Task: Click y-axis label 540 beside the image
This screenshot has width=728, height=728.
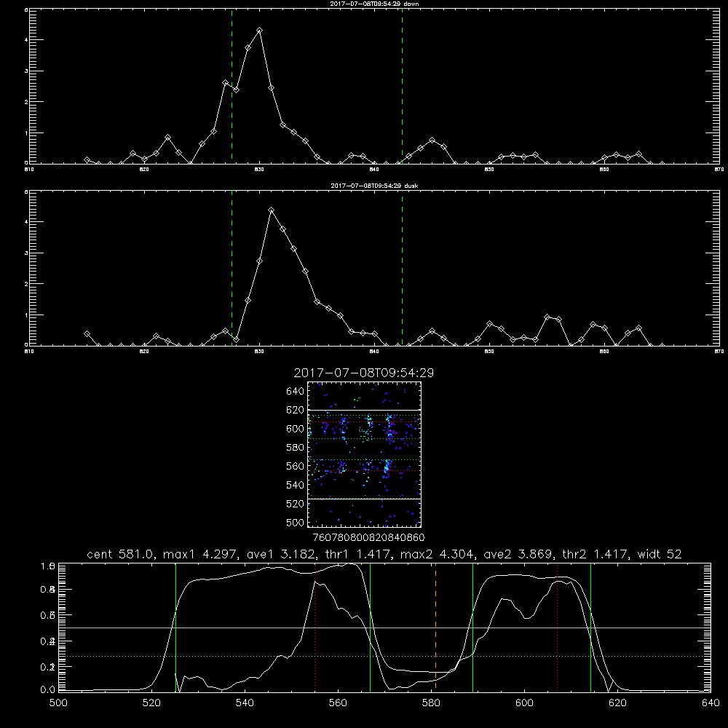Action: coord(296,485)
